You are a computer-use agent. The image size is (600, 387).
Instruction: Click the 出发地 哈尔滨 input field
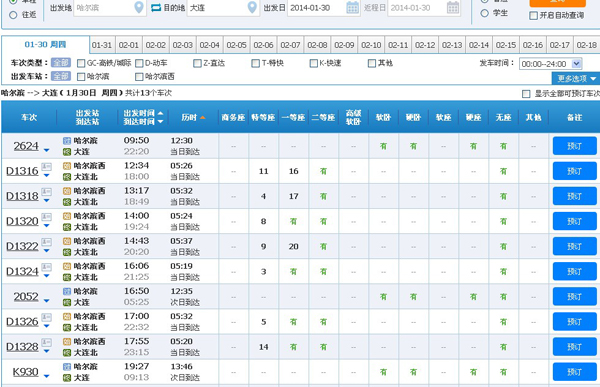[x=110, y=8]
